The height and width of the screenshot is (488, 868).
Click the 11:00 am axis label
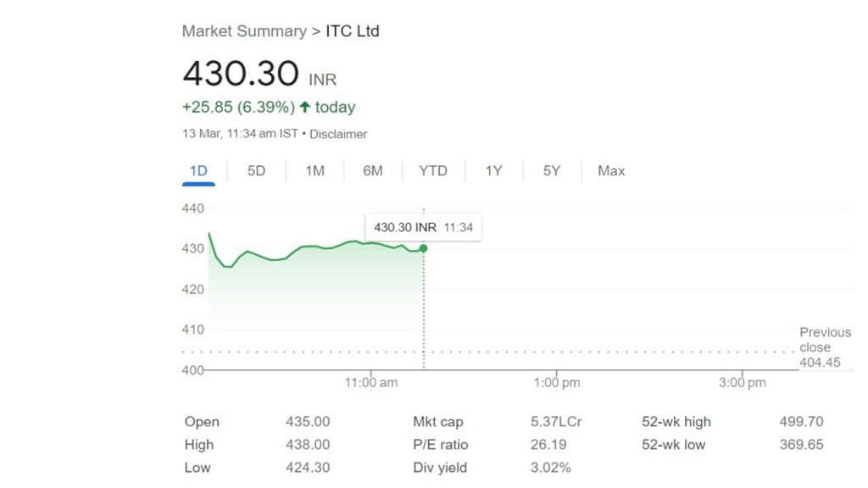coord(370,383)
